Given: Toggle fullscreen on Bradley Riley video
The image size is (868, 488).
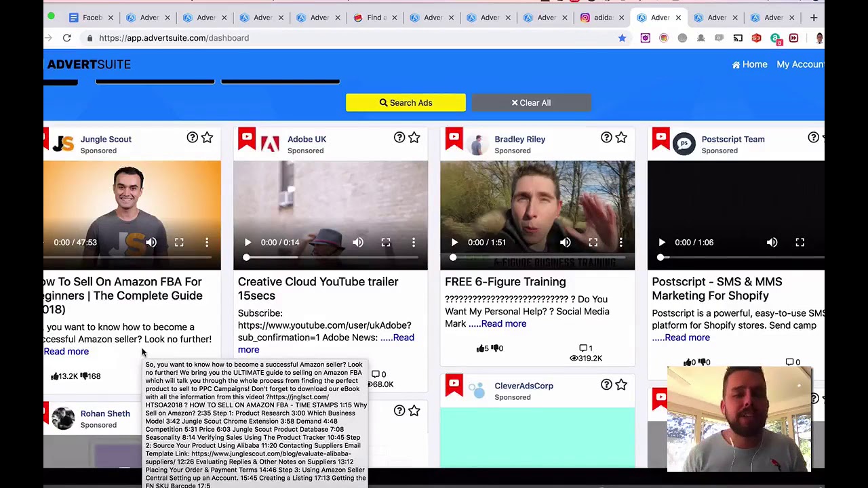Looking at the screenshot, I should pos(593,242).
